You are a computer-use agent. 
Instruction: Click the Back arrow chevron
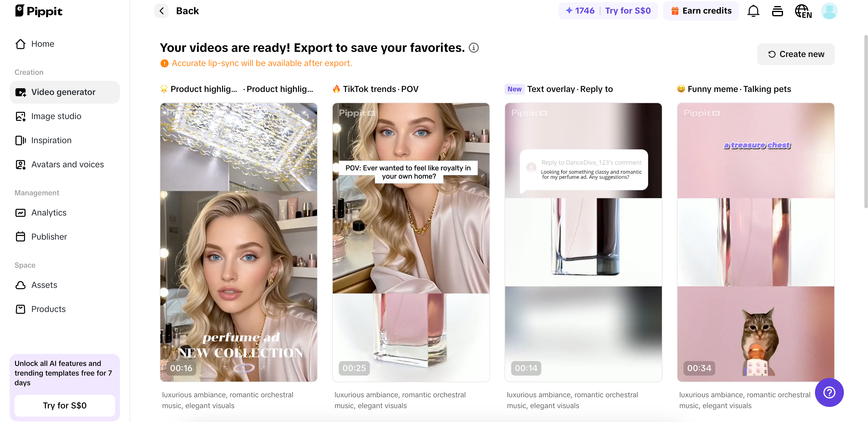[x=162, y=11]
